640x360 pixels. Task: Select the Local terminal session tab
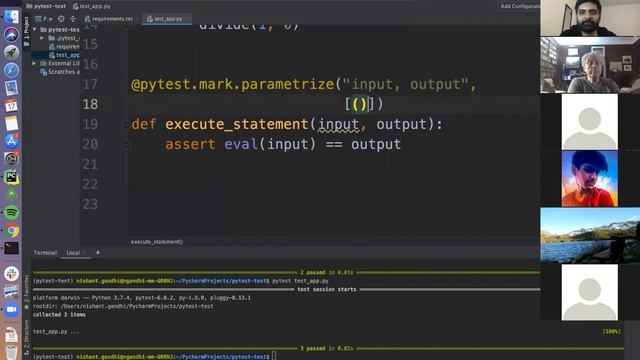[73, 253]
